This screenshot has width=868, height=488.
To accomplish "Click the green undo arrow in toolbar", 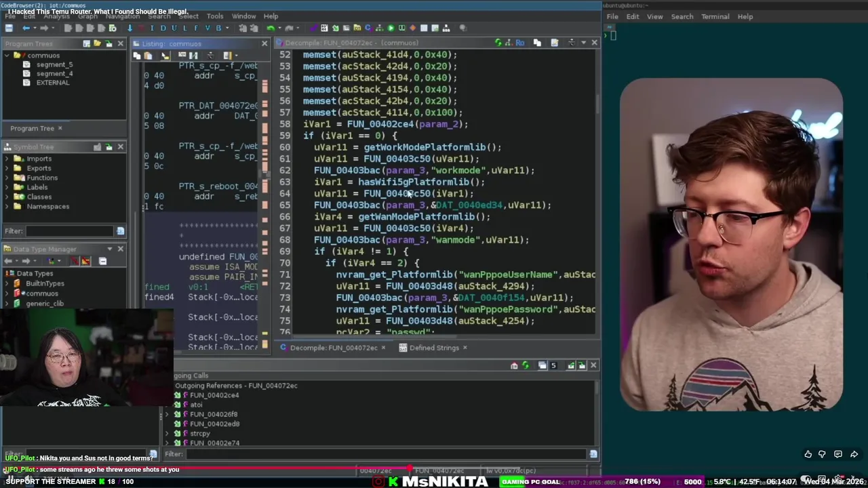I will (271, 28).
